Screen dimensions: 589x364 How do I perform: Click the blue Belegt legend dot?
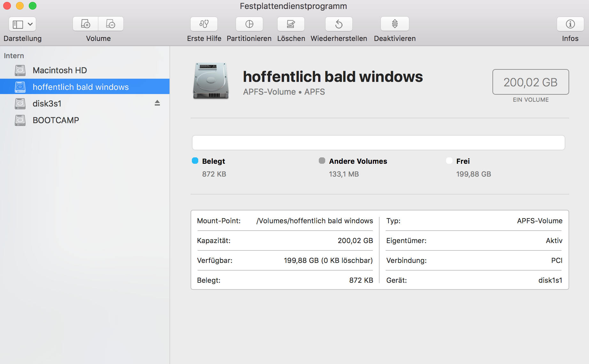[195, 161]
